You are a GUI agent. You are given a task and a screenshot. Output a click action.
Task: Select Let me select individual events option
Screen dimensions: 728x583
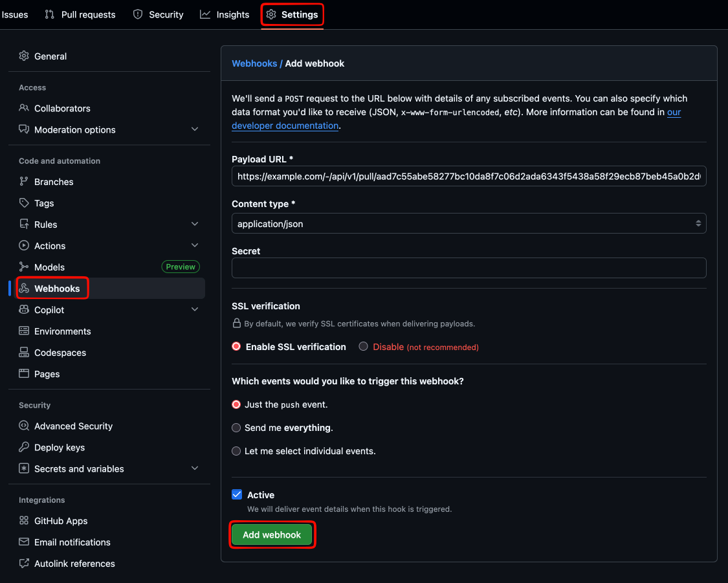pos(236,451)
